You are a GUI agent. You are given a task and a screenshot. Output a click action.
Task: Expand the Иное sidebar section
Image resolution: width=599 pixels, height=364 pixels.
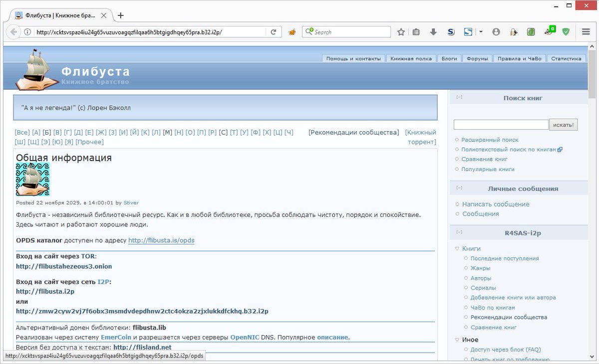click(457, 340)
